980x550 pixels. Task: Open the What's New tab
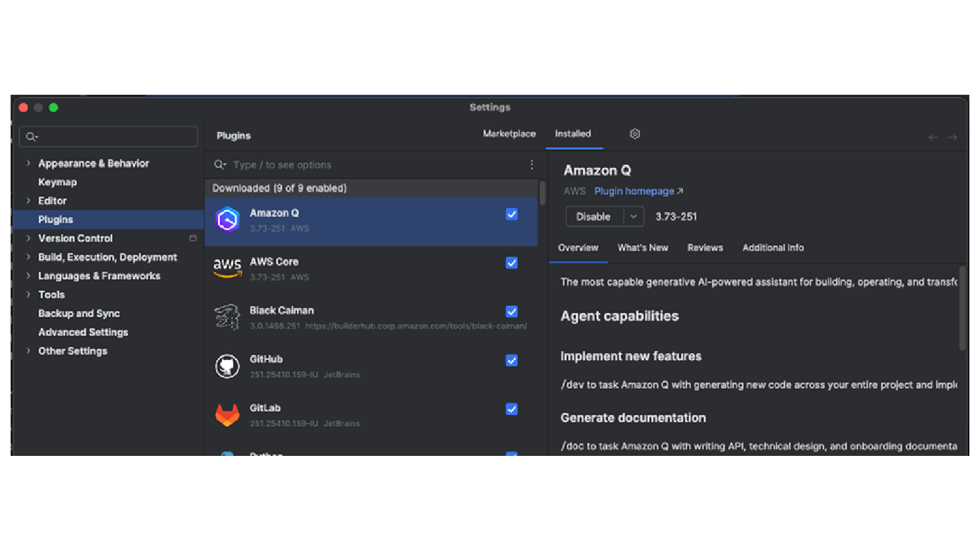pos(643,248)
